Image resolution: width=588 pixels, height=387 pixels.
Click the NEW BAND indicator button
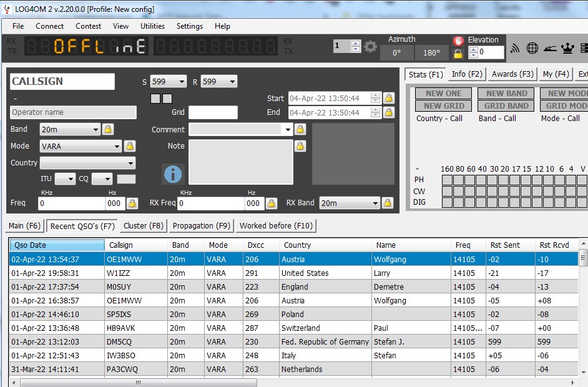click(x=507, y=94)
